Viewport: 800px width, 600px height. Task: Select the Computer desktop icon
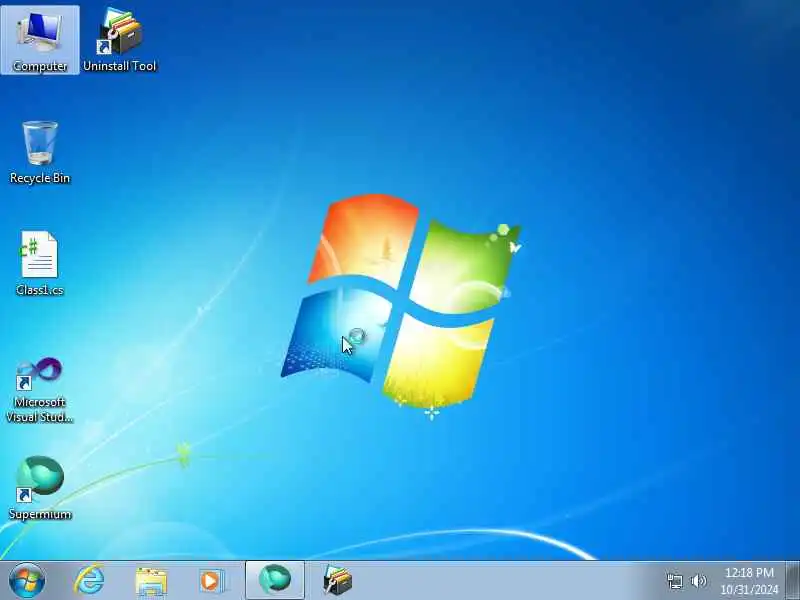pyautogui.click(x=40, y=40)
